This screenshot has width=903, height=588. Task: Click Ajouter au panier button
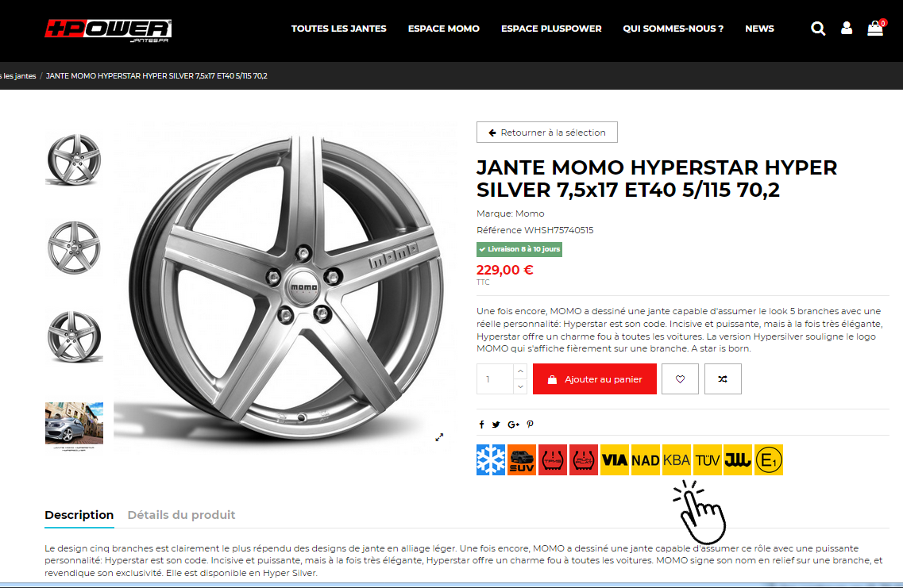click(594, 379)
